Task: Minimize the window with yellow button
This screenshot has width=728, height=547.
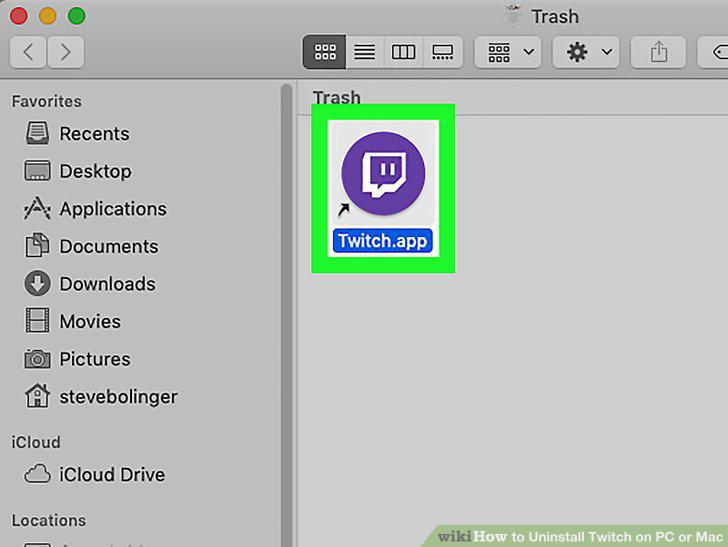Action: (48, 16)
